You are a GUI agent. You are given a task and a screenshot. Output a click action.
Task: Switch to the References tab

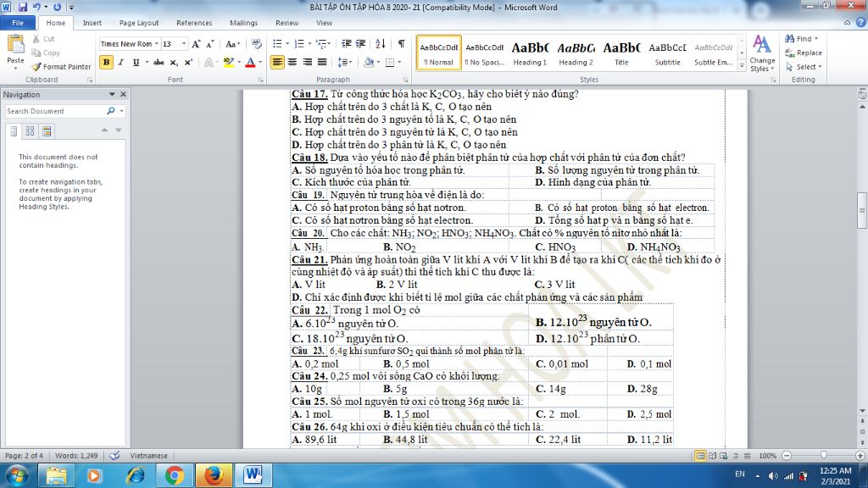click(x=194, y=23)
